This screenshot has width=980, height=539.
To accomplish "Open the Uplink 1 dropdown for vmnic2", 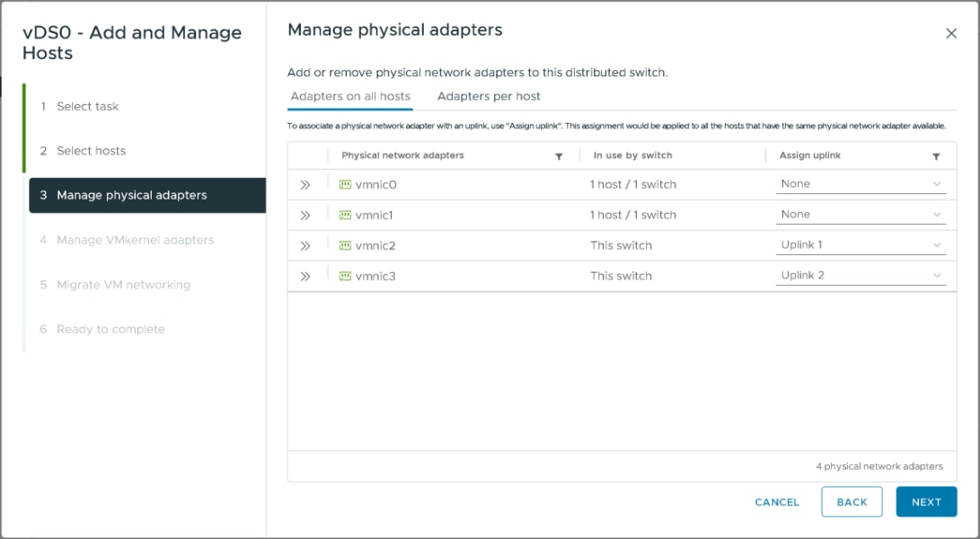I will [861, 245].
